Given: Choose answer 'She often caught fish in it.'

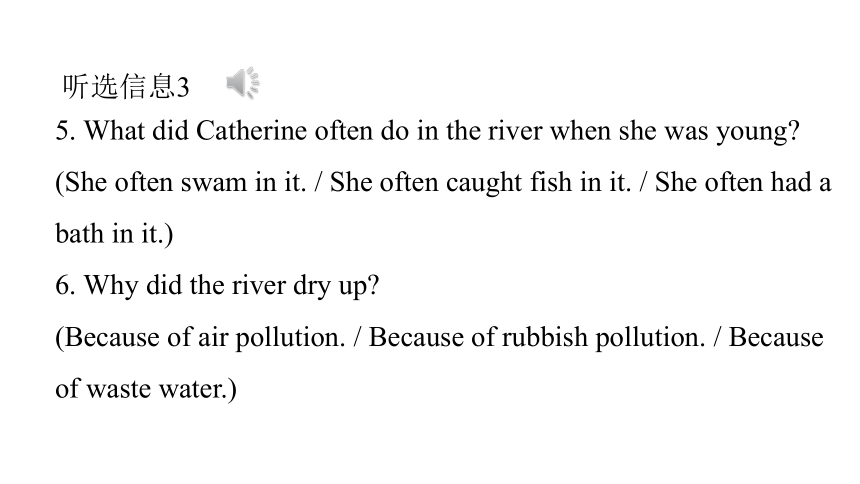Looking at the screenshot, I should (480, 183).
